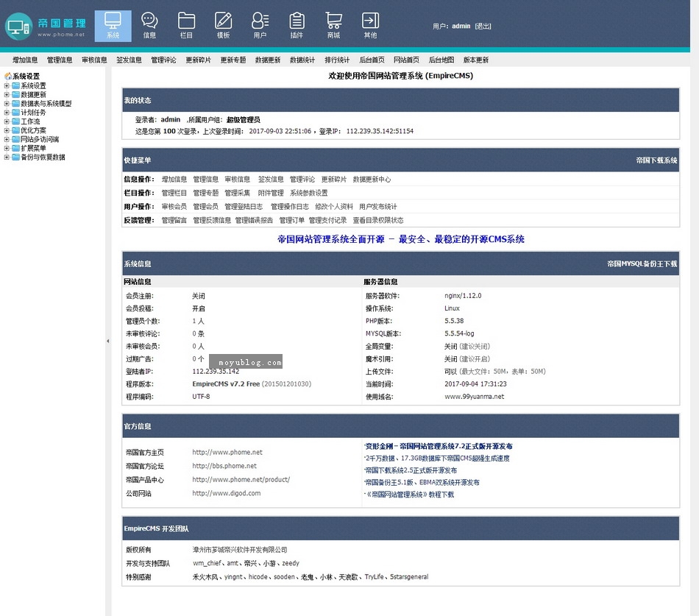Click the folder icon of 计划任务 tree node

coord(15,113)
